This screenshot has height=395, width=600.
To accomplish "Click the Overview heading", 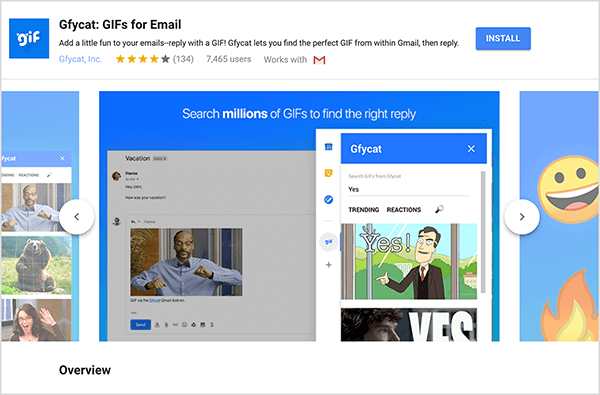I will coord(85,370).
